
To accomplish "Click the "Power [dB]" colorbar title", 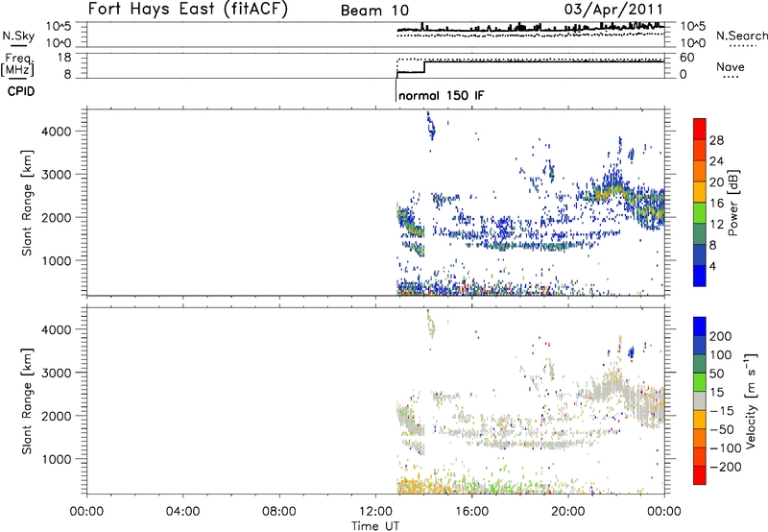I will pyautogui.click(x=733, y=203).
